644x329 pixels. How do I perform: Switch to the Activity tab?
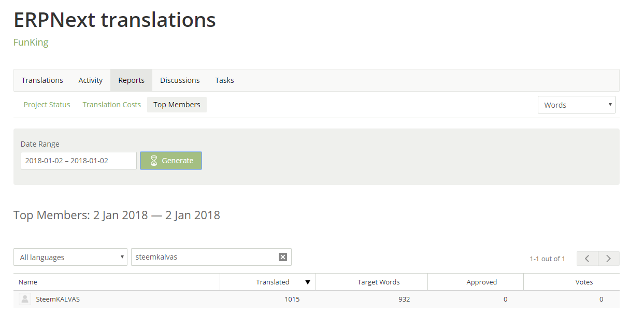(91, 80)
